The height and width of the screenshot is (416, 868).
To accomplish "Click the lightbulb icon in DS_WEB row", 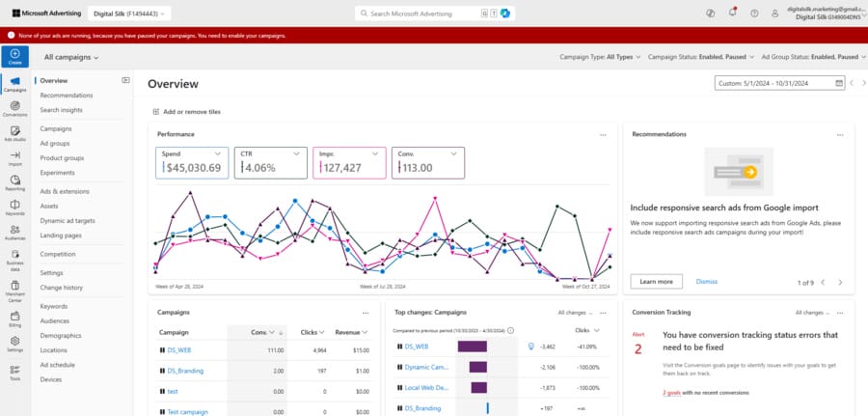I will click(530, 347).
